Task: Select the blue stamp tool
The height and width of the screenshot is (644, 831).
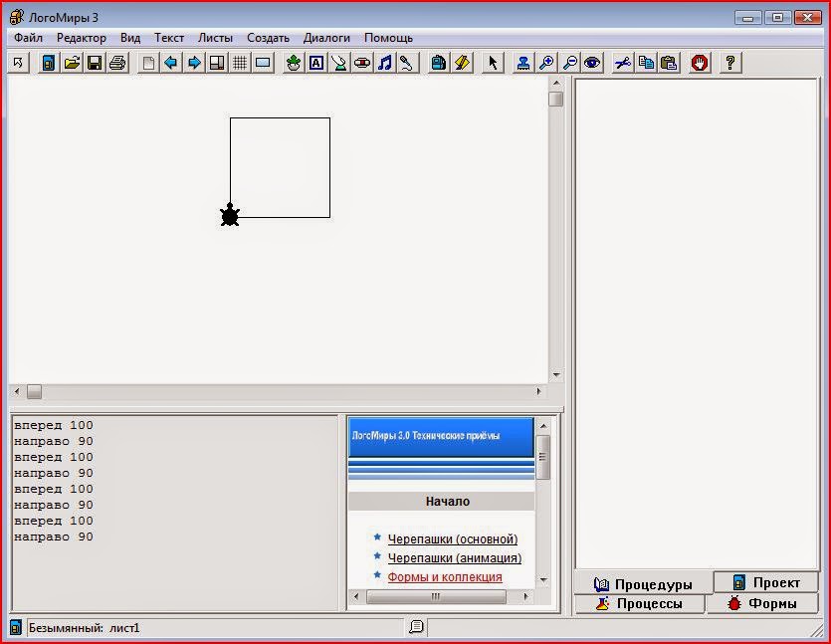Action: (523, 63)
